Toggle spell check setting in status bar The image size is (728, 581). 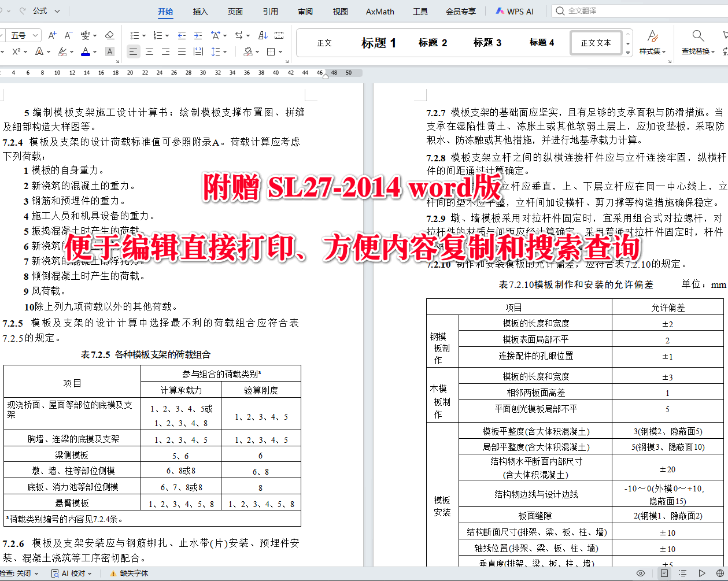(17, 573)
